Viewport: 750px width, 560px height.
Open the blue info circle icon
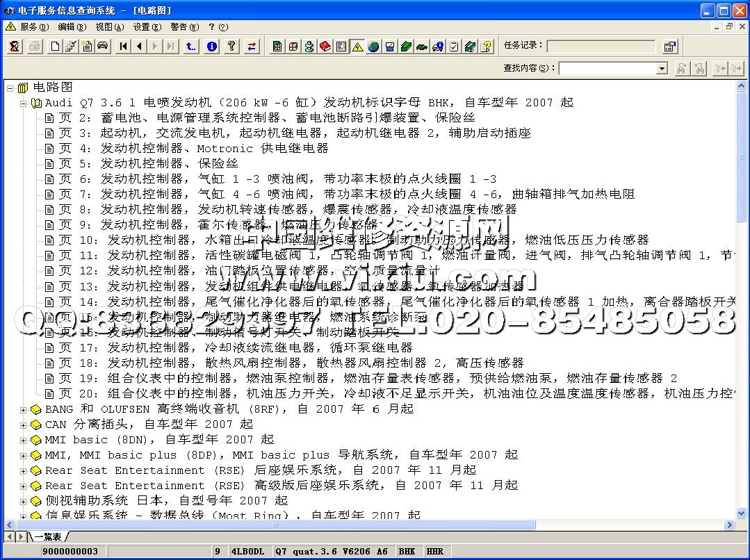212,47
